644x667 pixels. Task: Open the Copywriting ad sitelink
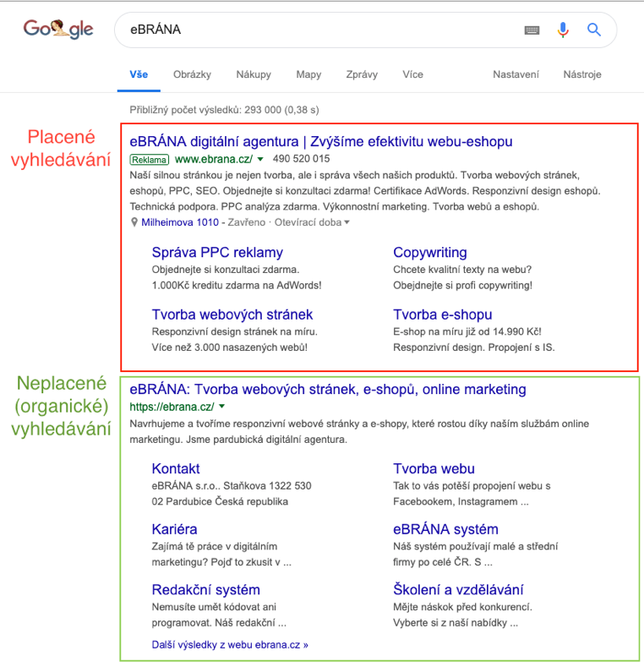429,252
